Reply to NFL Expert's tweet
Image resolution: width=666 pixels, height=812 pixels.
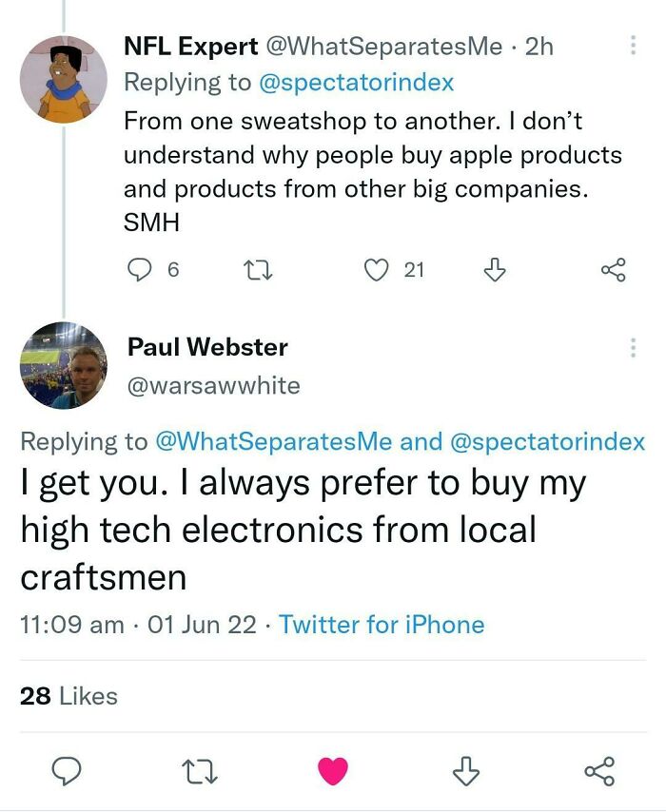point(140,270)
